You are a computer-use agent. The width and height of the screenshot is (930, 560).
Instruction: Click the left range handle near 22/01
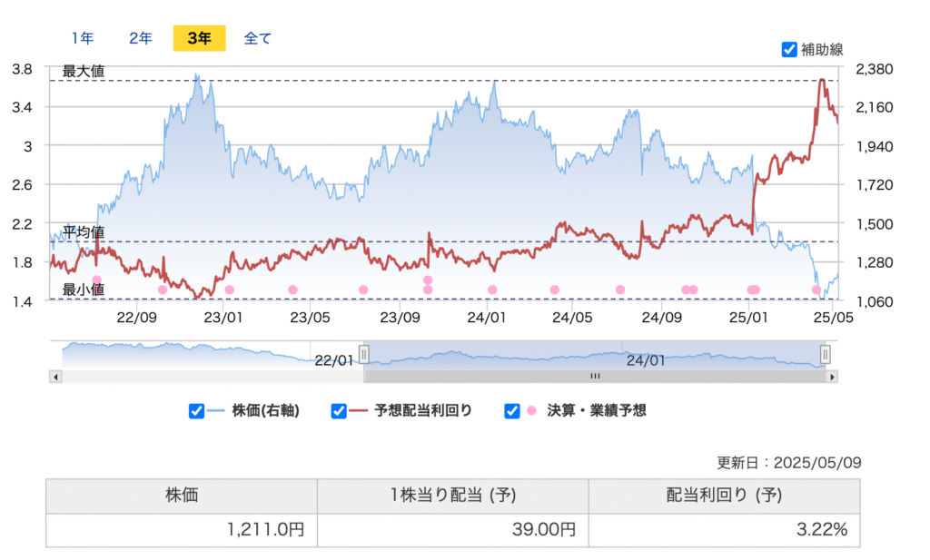pyautogui.click(x=363, y=354)
